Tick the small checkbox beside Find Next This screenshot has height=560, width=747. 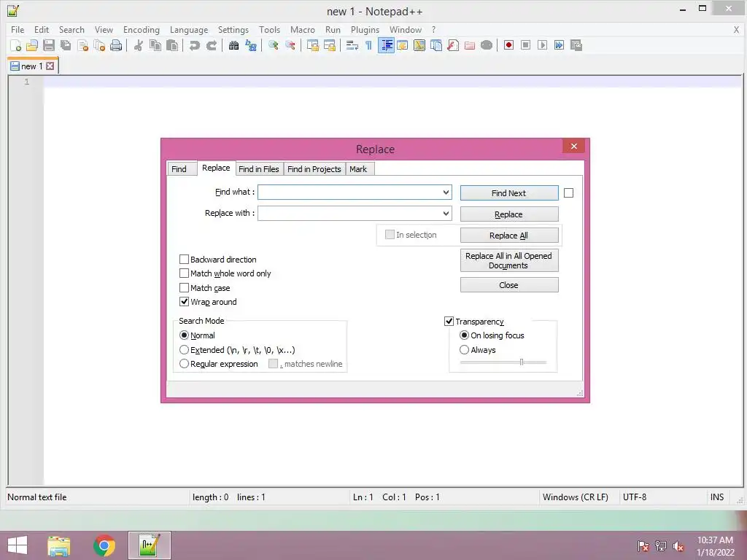click(x=568, y=192)
